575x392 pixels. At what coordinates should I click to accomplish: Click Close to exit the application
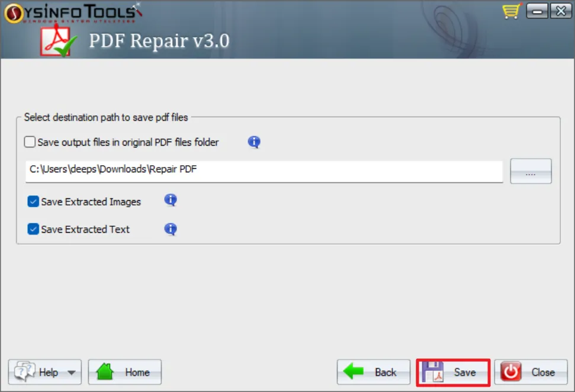point(531,372)
